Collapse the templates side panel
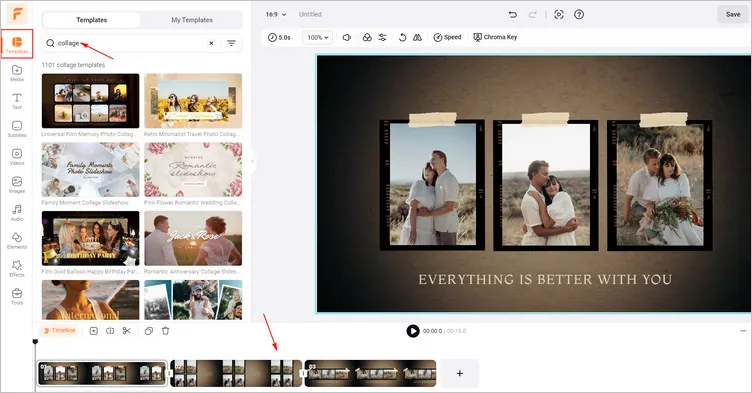Screen dimensions: 752x393 (252, 162)
